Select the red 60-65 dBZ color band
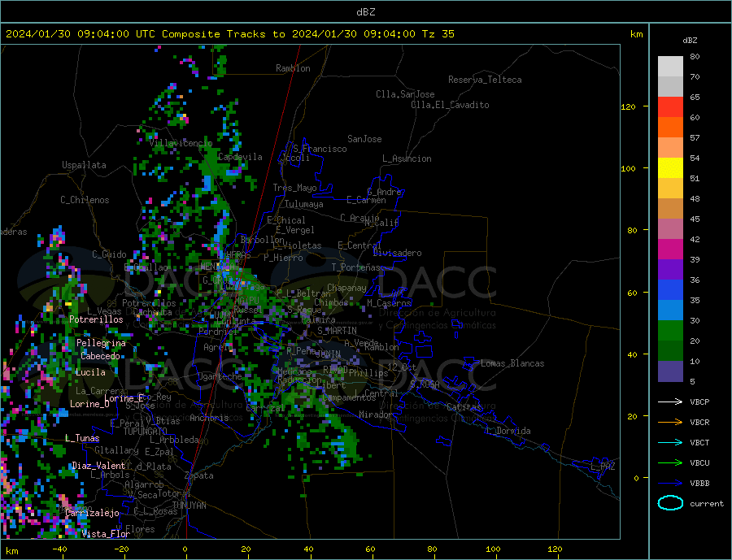 (x=670, y=106)
